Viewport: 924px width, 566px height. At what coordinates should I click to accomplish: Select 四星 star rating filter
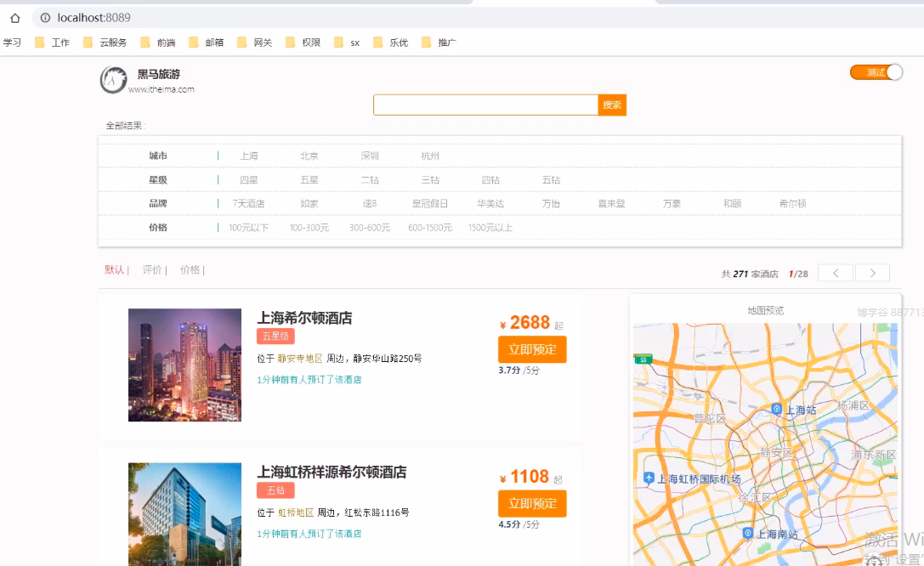(249, 180)
